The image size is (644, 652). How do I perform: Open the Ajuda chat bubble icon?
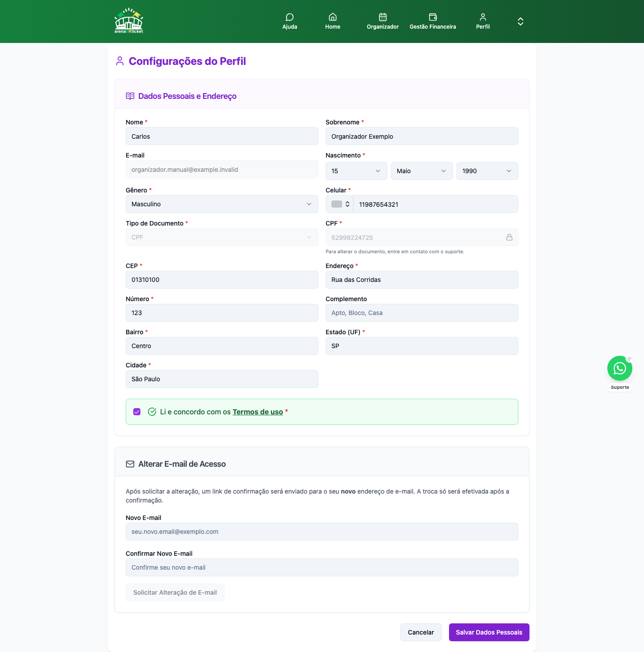coord(290,17)
